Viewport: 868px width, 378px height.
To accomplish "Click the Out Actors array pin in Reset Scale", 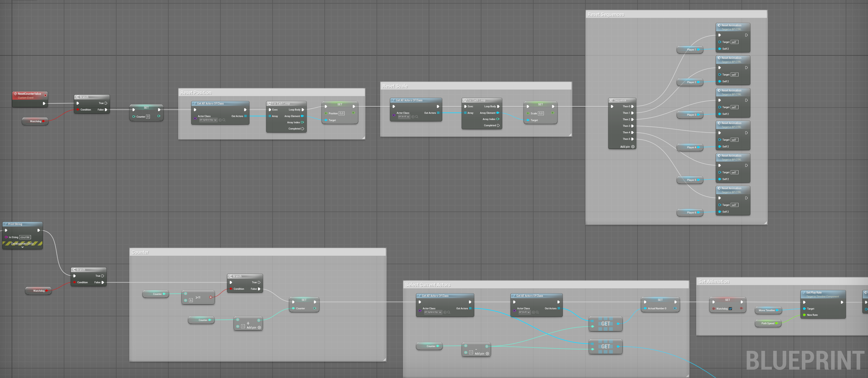I will point(438,113).
